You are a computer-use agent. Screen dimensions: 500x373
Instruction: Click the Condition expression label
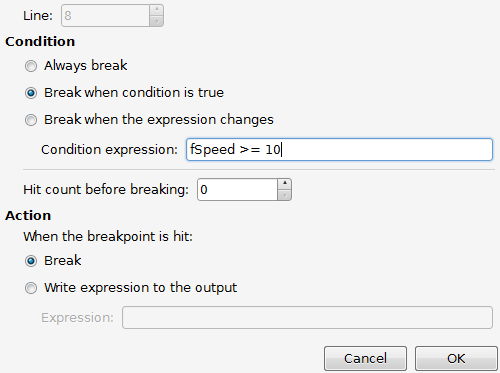coord(109,150)
